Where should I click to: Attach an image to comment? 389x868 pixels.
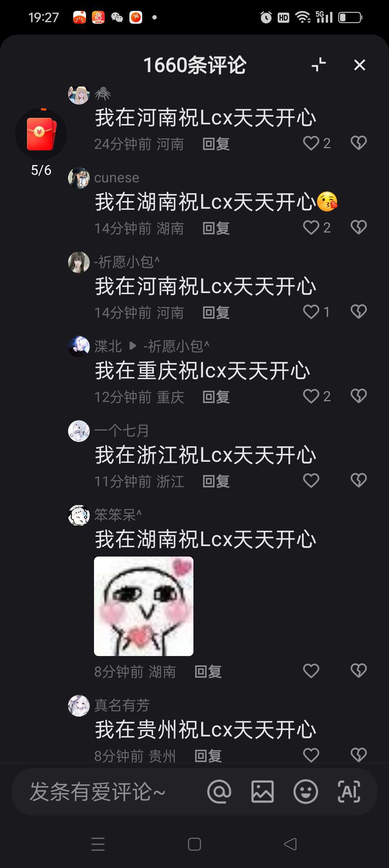(x=262, y=792)
